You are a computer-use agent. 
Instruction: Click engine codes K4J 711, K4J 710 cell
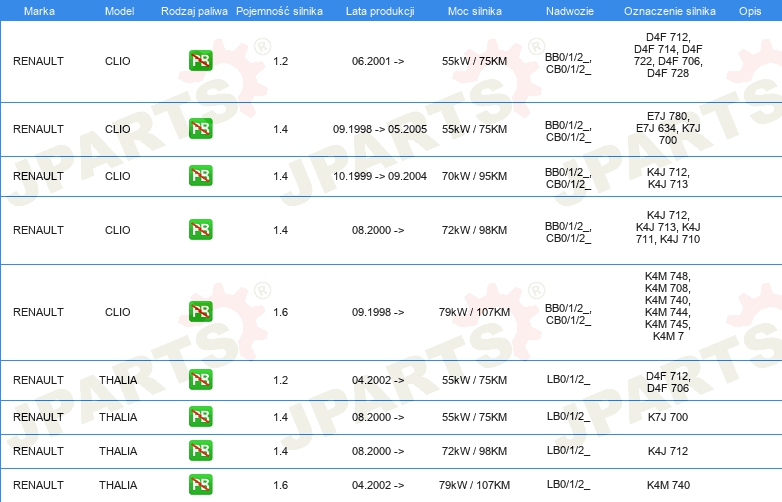click(668, 227)
